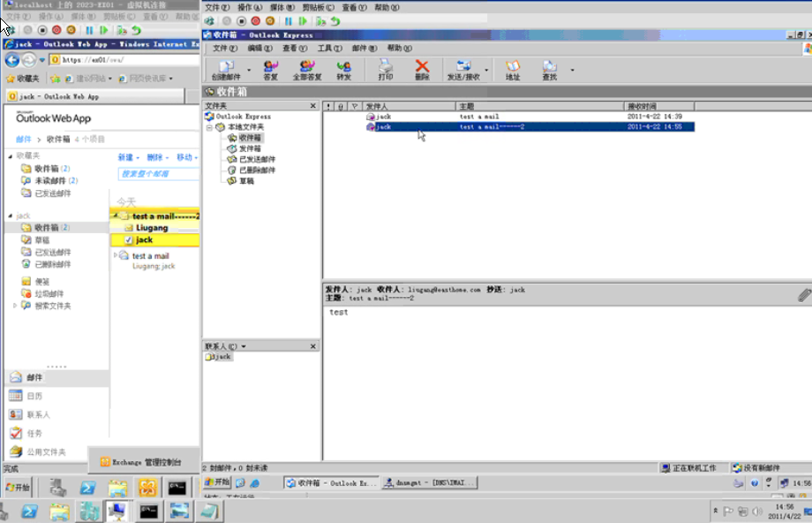Expand the 搜索文件夹 node in OWA
812x523 pixels.
(14, 306)
